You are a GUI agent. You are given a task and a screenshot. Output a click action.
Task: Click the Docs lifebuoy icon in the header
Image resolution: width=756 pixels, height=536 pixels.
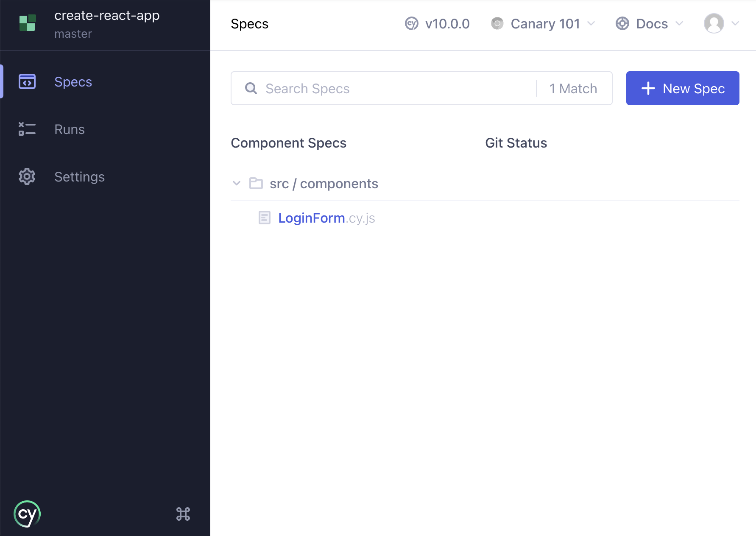click(x=622, y=24)
